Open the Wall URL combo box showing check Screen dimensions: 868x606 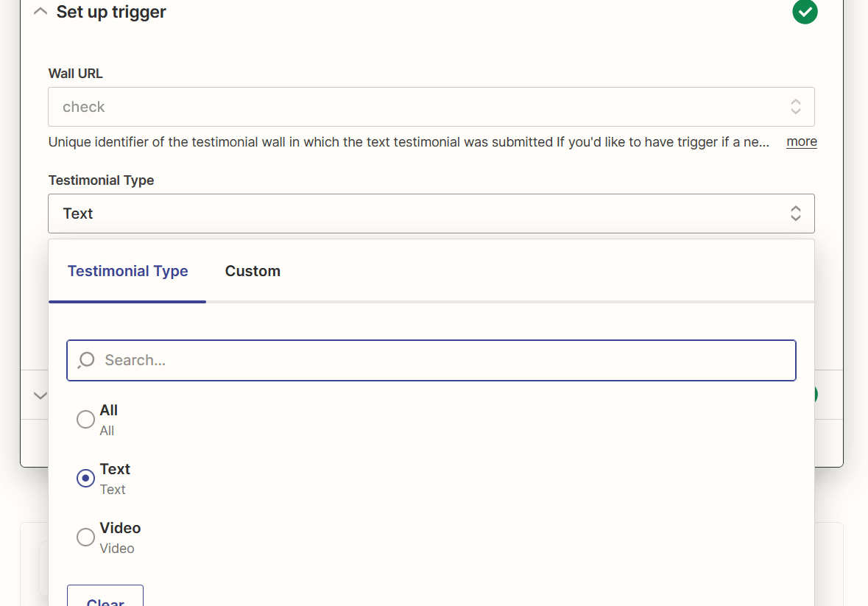click(x=420, y=107)
